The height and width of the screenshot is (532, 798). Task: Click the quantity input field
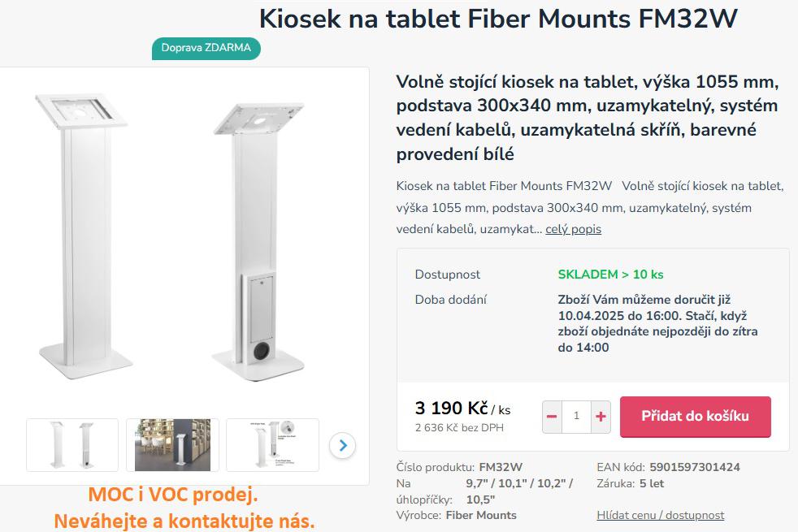tap(576, 416)
